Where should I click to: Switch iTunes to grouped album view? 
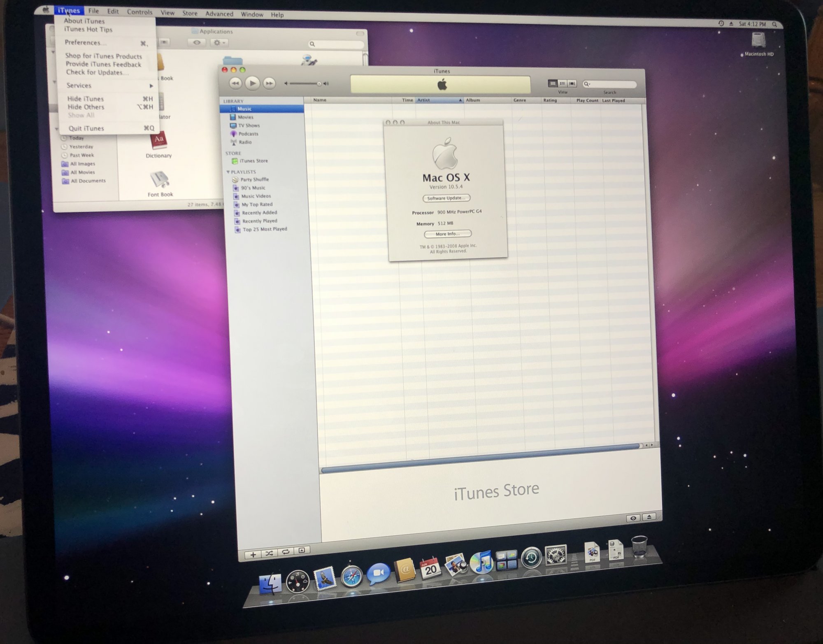point(562,84)
